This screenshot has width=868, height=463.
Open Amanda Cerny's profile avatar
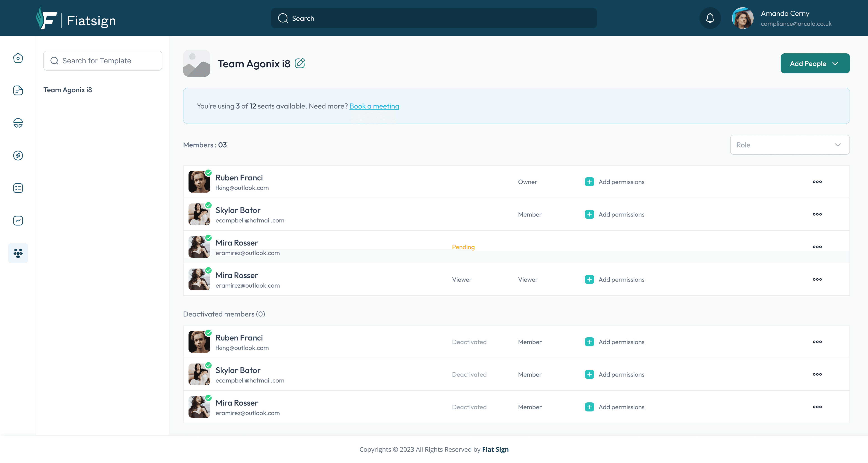click(x=742, y=18)
